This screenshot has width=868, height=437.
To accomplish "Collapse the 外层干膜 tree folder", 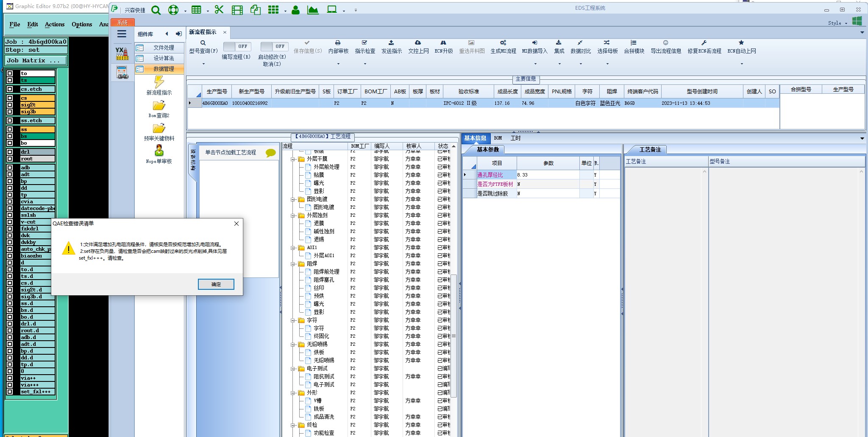I will [292, 159].
